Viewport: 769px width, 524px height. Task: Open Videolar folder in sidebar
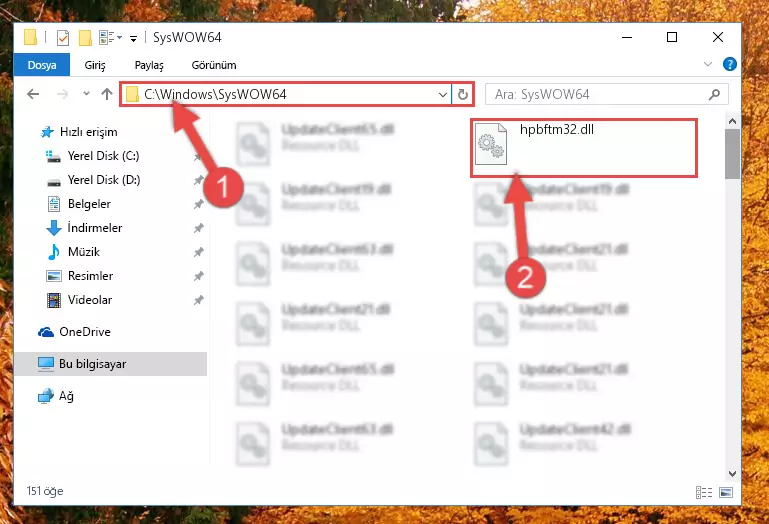point(79,300)
